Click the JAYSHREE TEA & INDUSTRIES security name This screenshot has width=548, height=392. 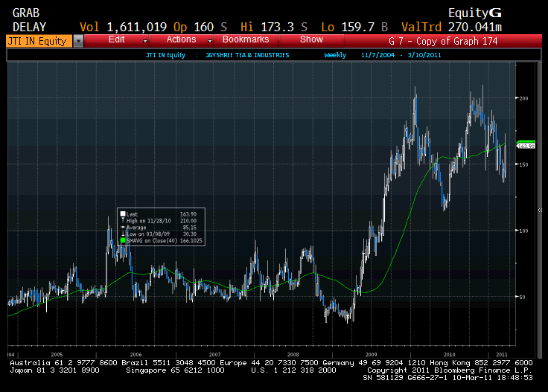[x=247, y=55]
